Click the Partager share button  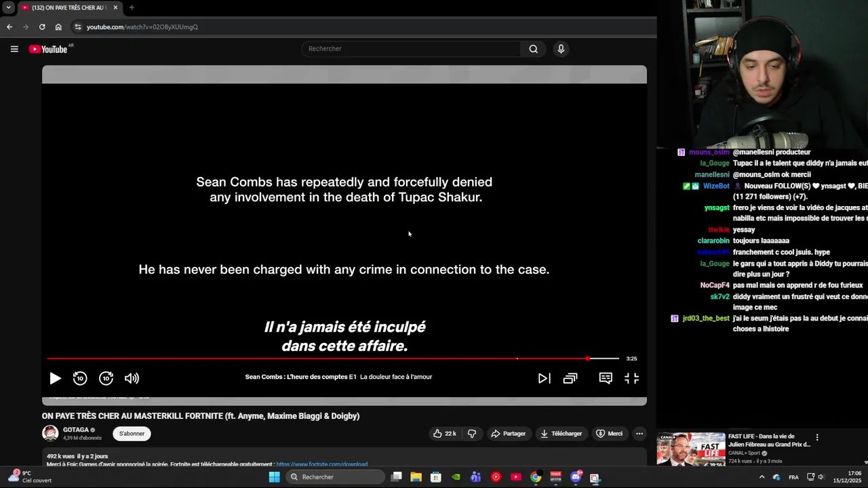tap(508, 434)
